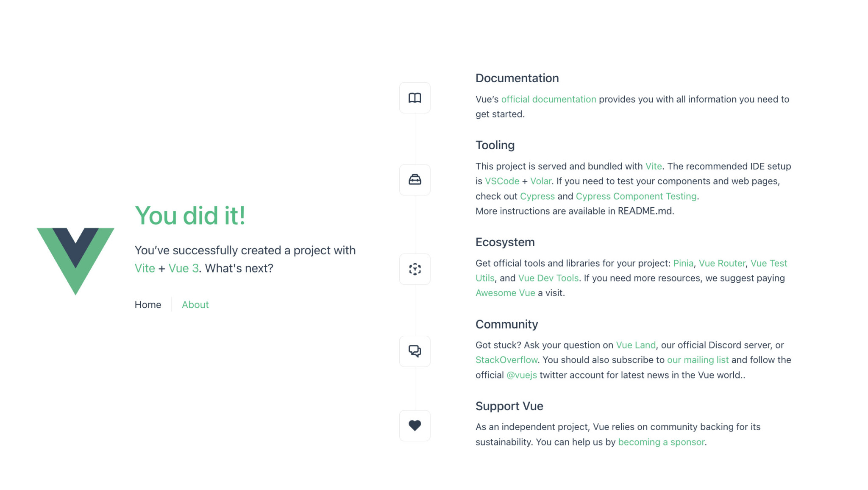
Task: Click the green Vue logo
Action: (x=75, y=261)
